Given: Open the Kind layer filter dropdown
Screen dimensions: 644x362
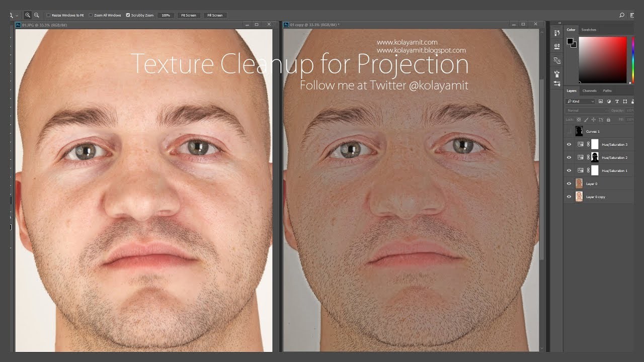Looking at the screenshot, I should [x=580, y=101].
